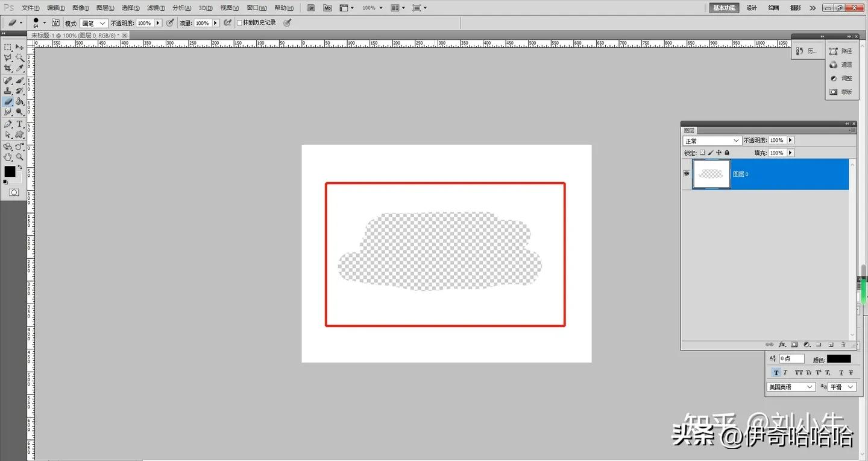
Task: Select the Lasso tool
Action: point(8,57)
